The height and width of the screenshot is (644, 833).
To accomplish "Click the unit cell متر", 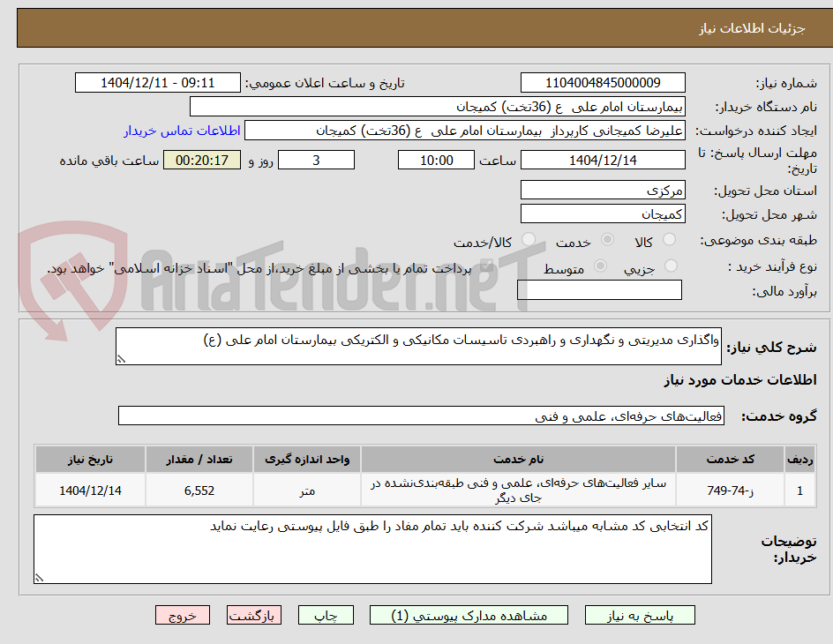I will point(307,490).
